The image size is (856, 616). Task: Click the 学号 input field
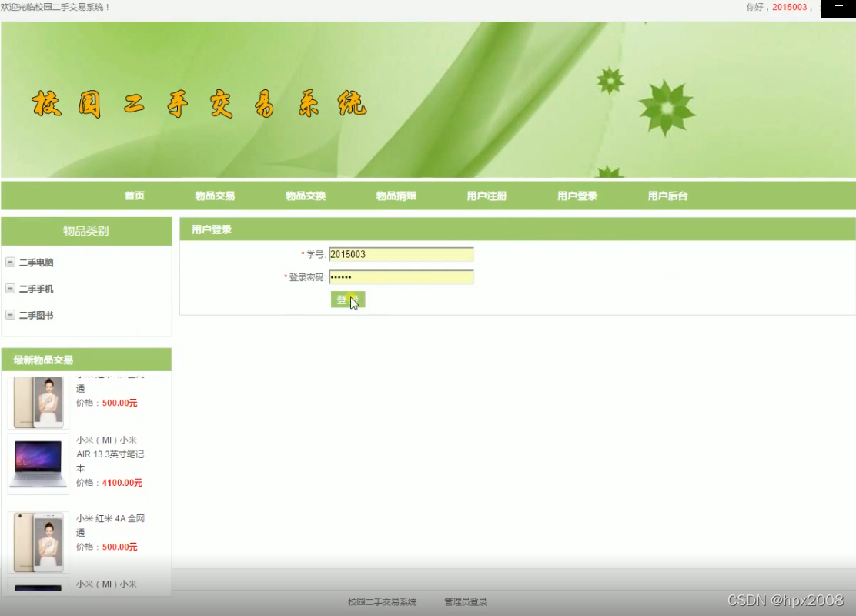click(401, 254)
